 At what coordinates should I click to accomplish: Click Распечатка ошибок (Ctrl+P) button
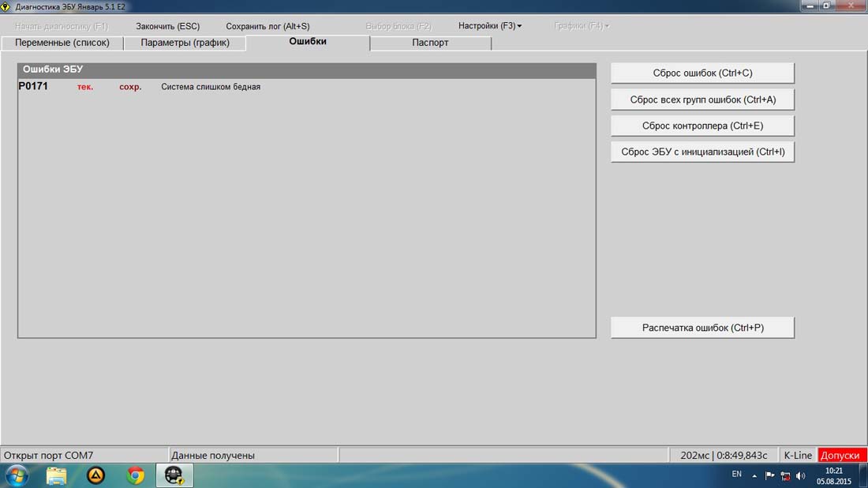[702, 328]
